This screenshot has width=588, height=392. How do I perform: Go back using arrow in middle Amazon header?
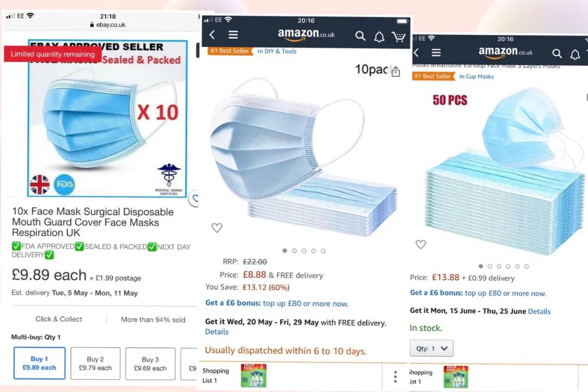click(212, 35)
